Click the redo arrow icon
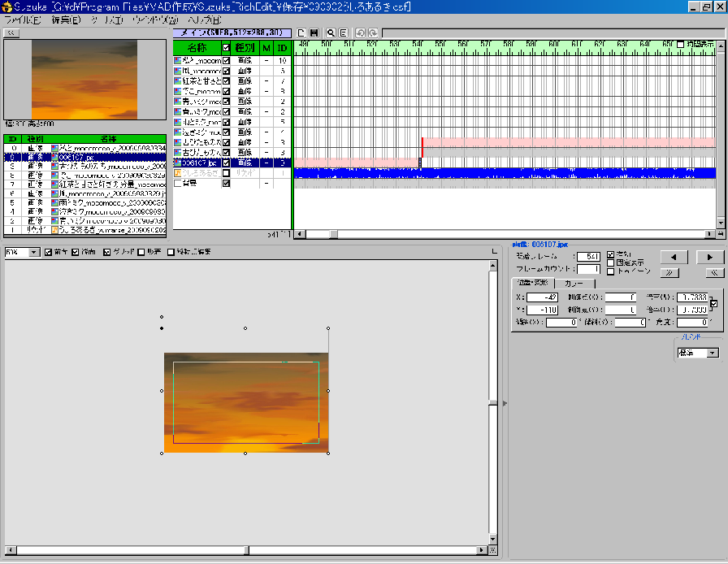This screenshot has width=728, height=564. point(372,33)
